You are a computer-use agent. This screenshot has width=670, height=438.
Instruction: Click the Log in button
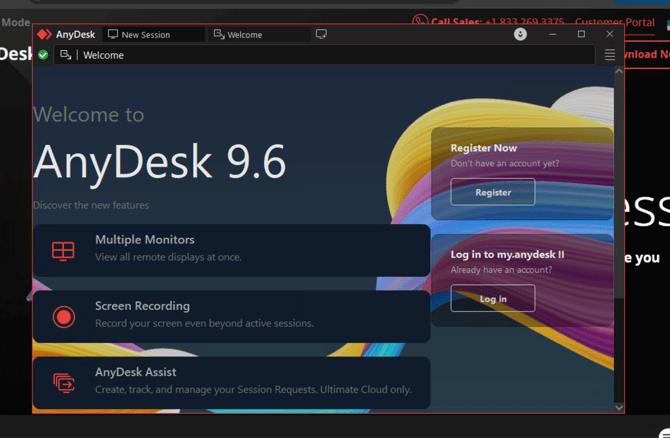493,299
